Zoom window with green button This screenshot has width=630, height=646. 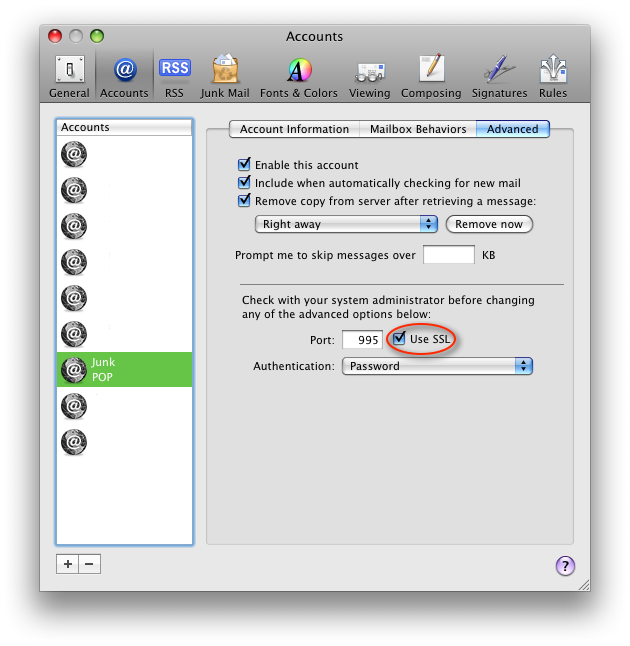pos(97,36)
